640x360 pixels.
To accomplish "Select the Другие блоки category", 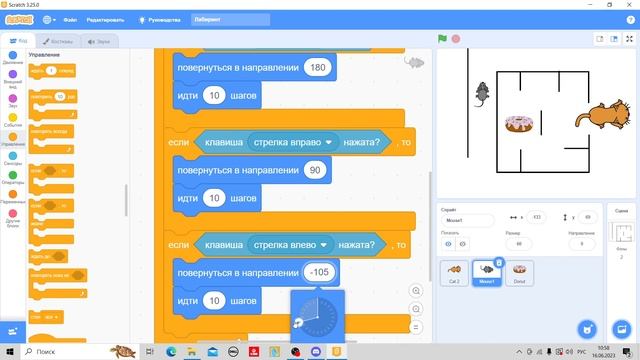I will point(13,218).
